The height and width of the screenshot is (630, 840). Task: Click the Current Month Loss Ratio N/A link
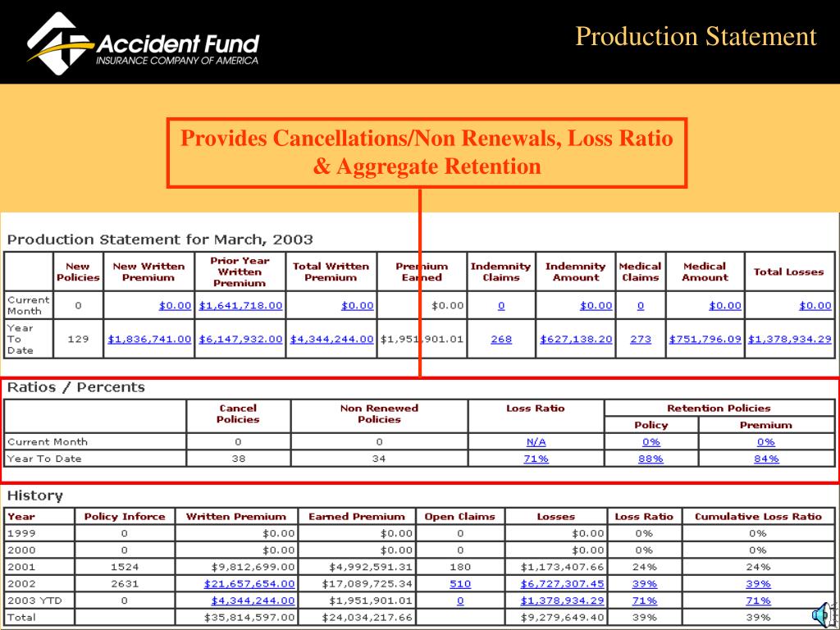coord(536,442)
